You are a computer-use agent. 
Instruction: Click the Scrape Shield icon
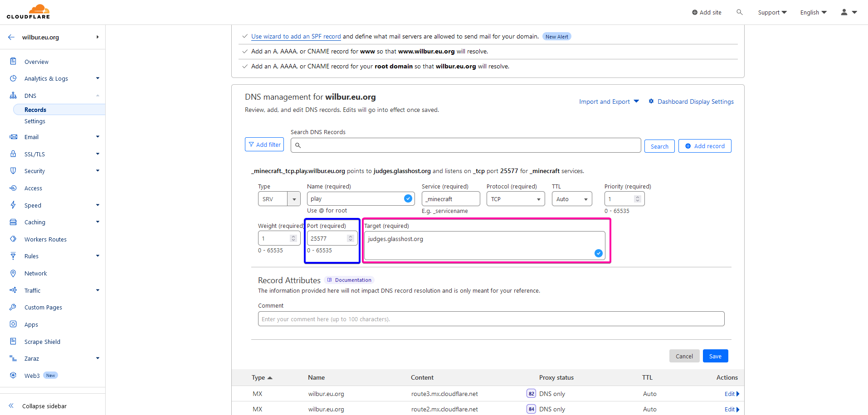pyautogui.click(x=13, y=341)
